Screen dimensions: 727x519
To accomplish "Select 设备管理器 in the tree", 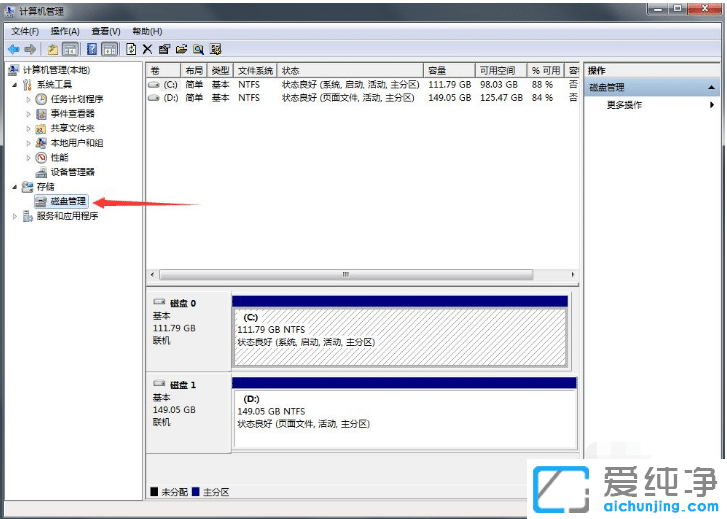I will pos(71,172).
